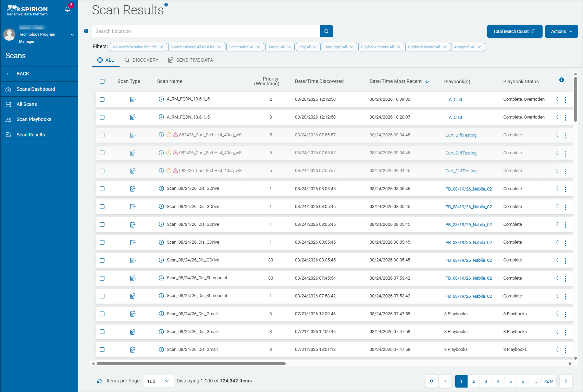
Task: Sort by Date/Time Most Recent arrow
Action: (427, 82)
